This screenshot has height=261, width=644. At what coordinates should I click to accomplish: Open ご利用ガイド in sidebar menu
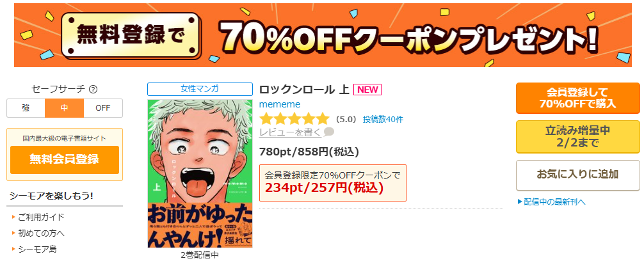(x=41, y=217)
